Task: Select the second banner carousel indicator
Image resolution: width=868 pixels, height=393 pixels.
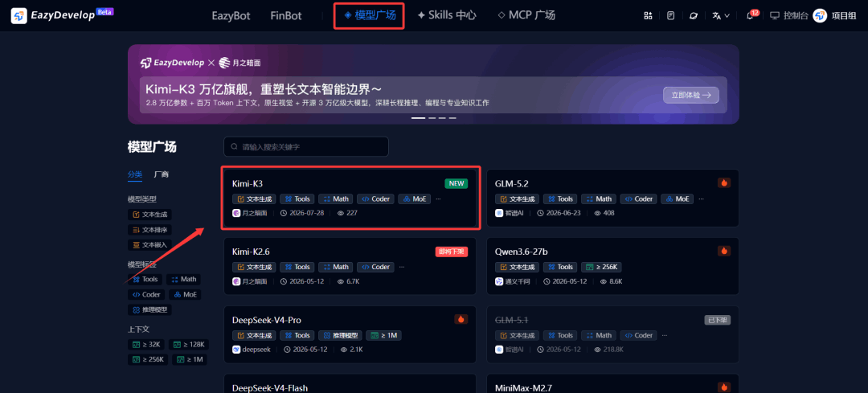Action: [x=432, y=118]
